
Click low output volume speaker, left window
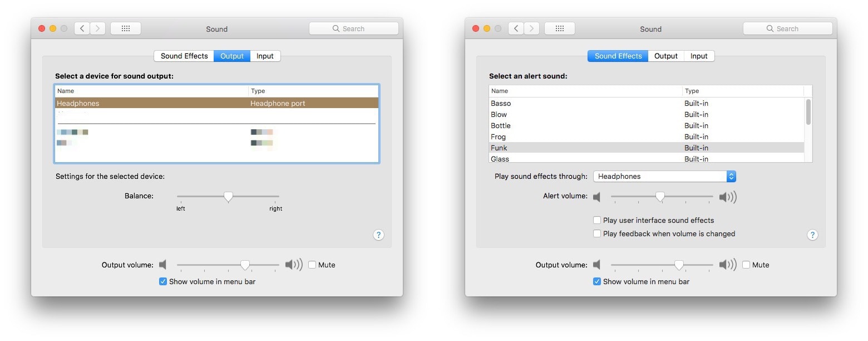(162, 265)
